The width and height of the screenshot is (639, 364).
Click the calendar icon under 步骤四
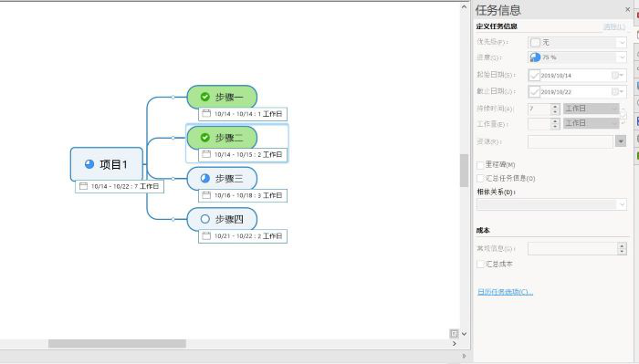pyautogui.click(x=206, y=235)
